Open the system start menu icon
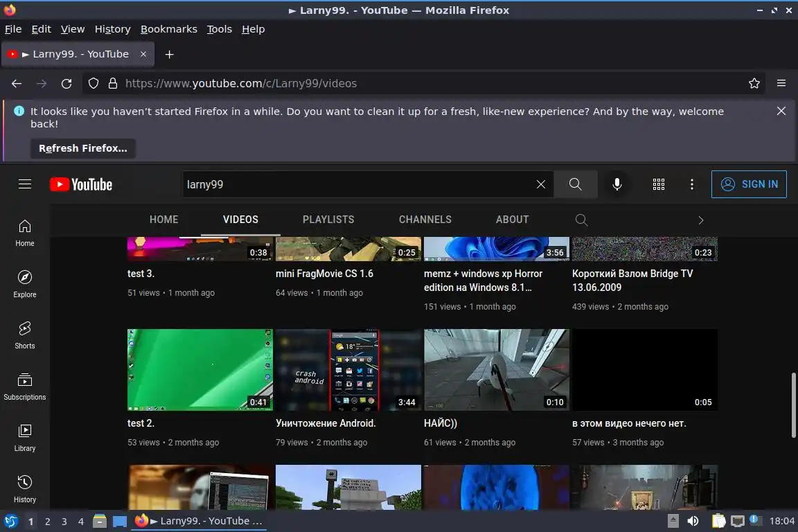Screen dimensions: 798x532 click(x=10, y=522)
